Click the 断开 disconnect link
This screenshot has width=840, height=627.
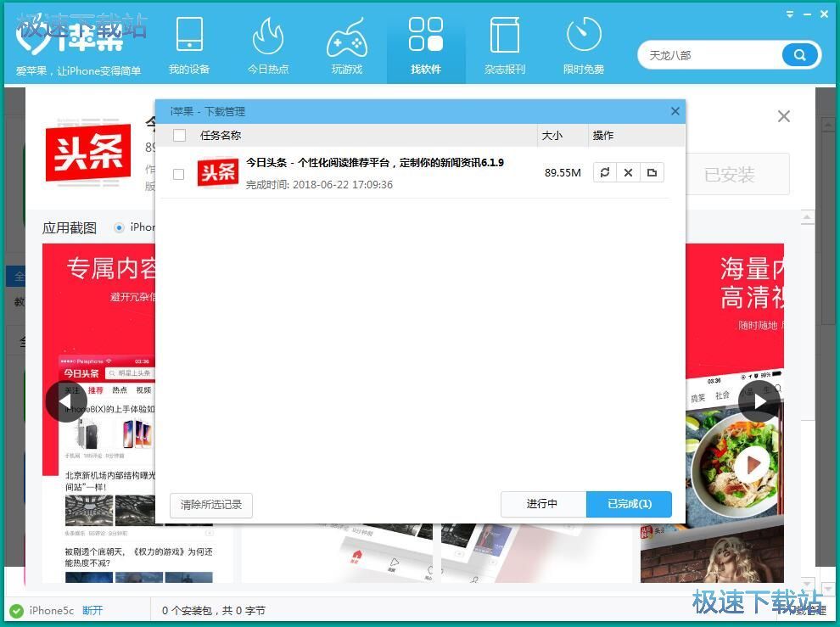tap(92, 610)
